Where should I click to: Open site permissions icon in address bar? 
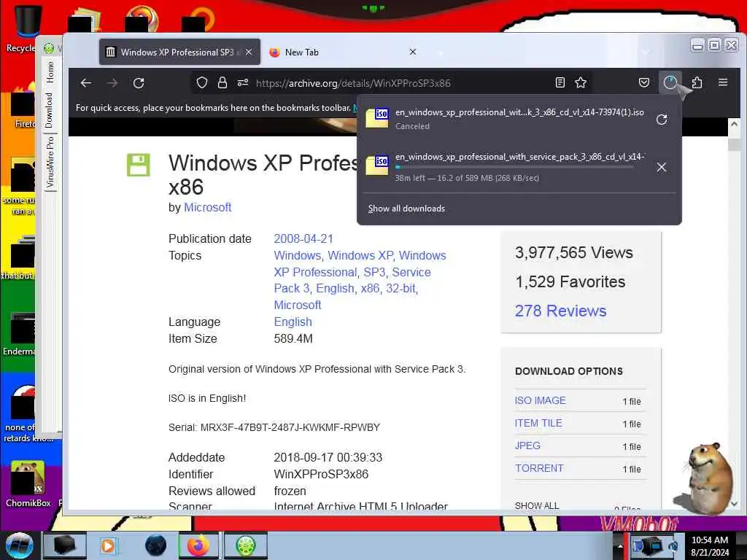243,83
